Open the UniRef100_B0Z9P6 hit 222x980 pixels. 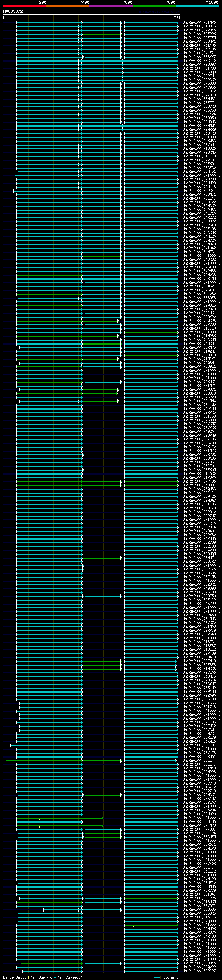(199, 34)
